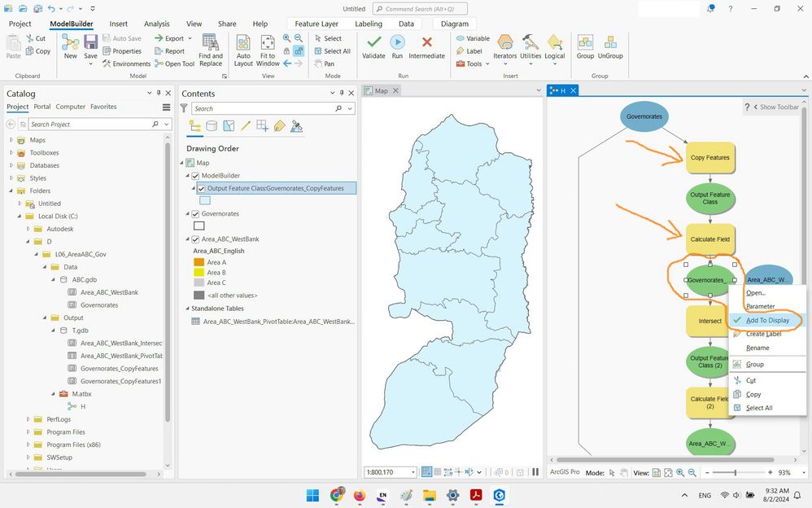Uncheck the ModelBuilder group layer
812x508 pixels.
coord(195,176)
